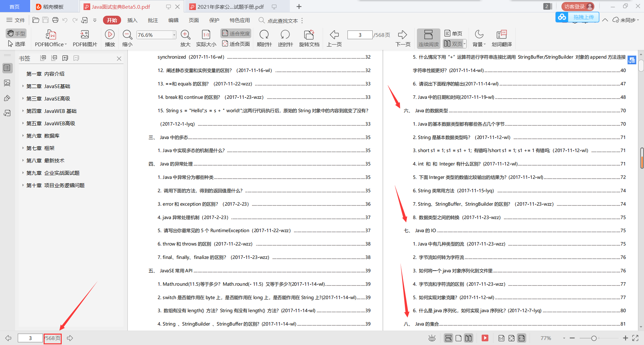Go to 首页 home tab
Viewport: 644px width, 345px height.
click(x=14, y=6)
